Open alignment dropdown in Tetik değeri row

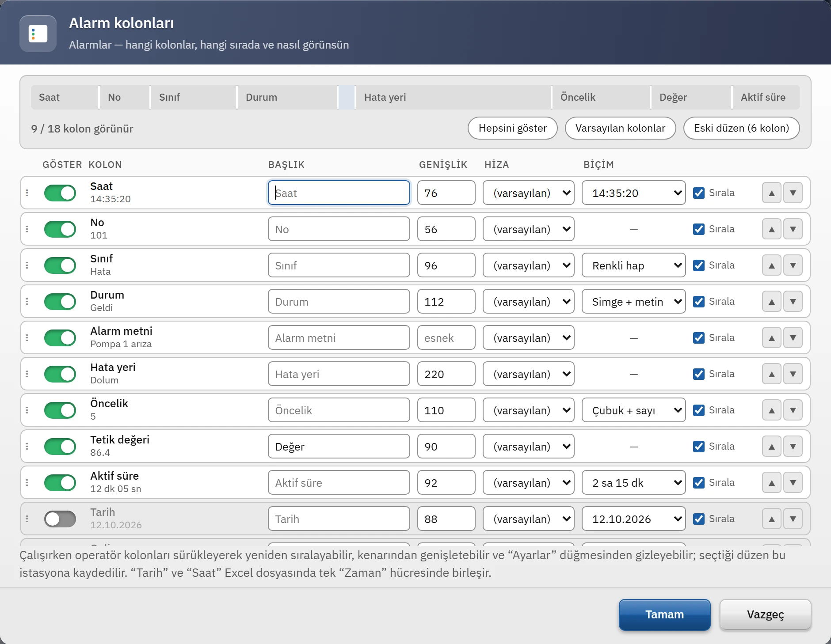tap(528, 447)
